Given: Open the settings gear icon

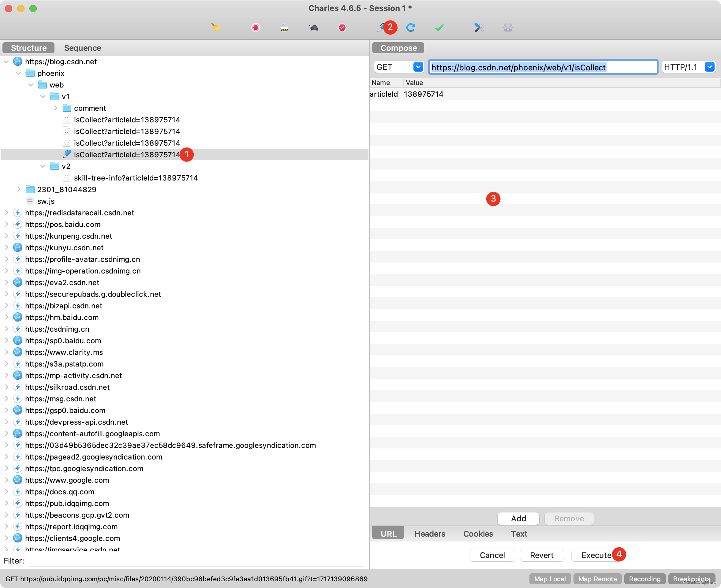Looking at the screenshot, I should point(508,28).
